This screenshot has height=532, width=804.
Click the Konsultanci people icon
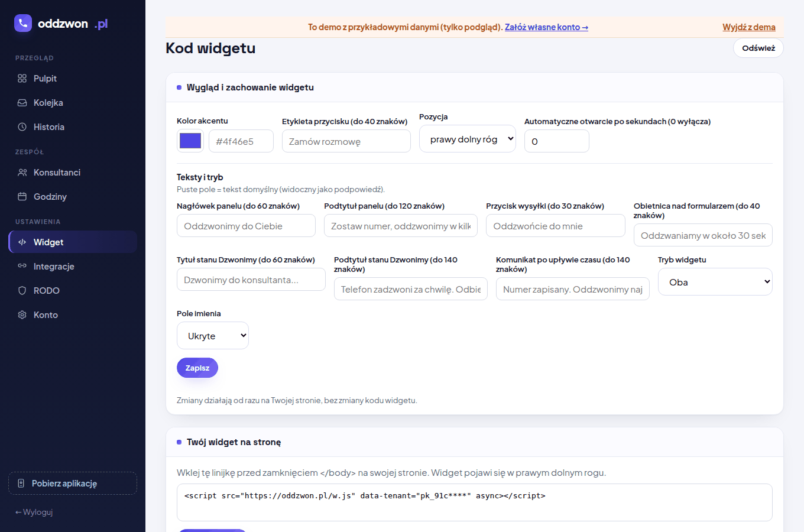coord(22,173)
